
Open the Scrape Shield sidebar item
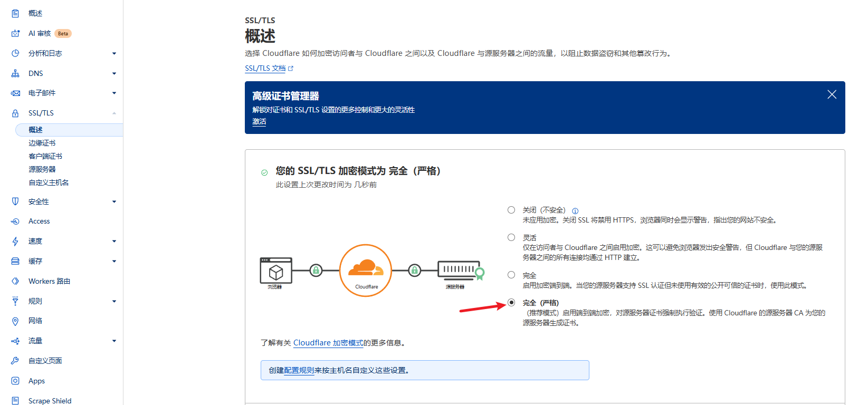tap(50, 401)
